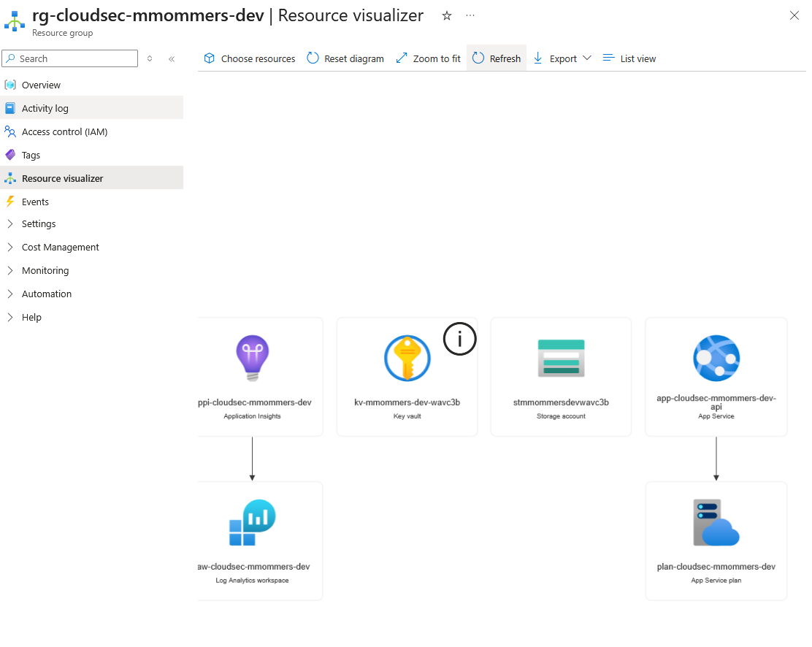This screenshot has width=812, height=647.
Task: Open Tags menu item
Action: [x=92, y=155]
